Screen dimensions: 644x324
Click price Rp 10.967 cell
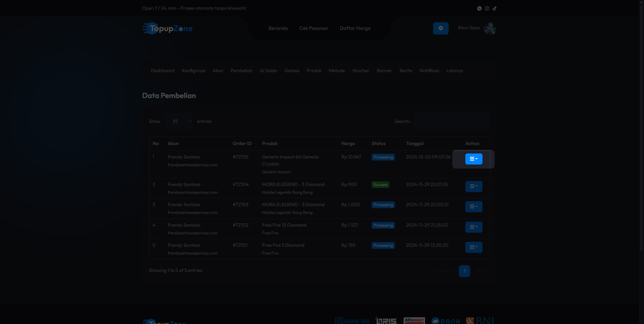click(x=351, y=157)
